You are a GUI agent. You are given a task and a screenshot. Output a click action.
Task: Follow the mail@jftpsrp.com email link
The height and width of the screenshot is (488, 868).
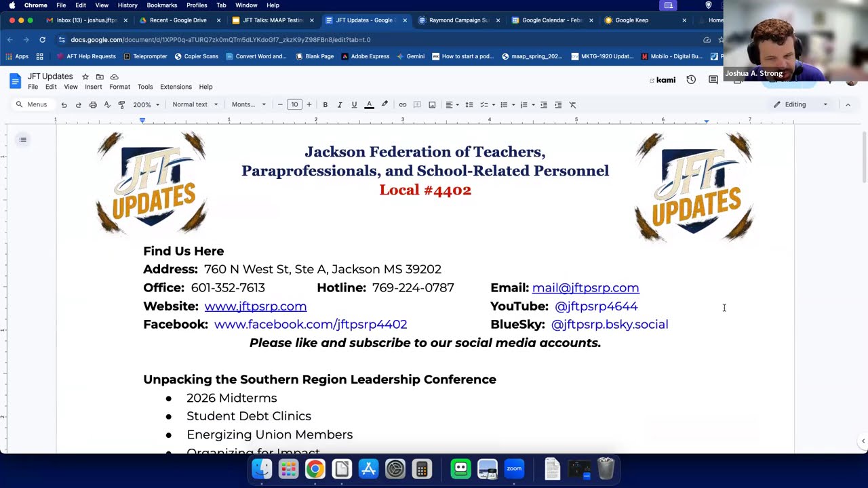[x=586, y=288]
